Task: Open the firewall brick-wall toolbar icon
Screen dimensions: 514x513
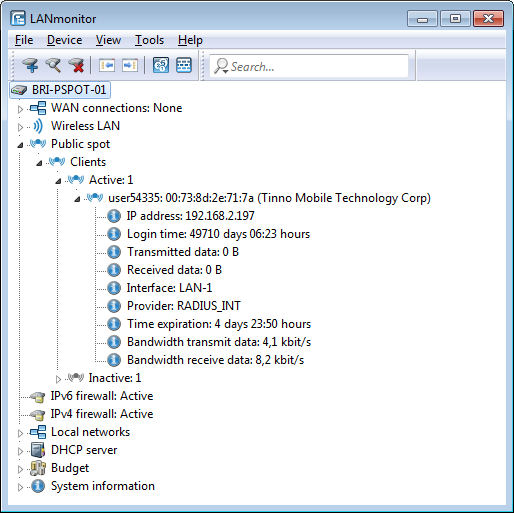Action: [x=184, y=65]
